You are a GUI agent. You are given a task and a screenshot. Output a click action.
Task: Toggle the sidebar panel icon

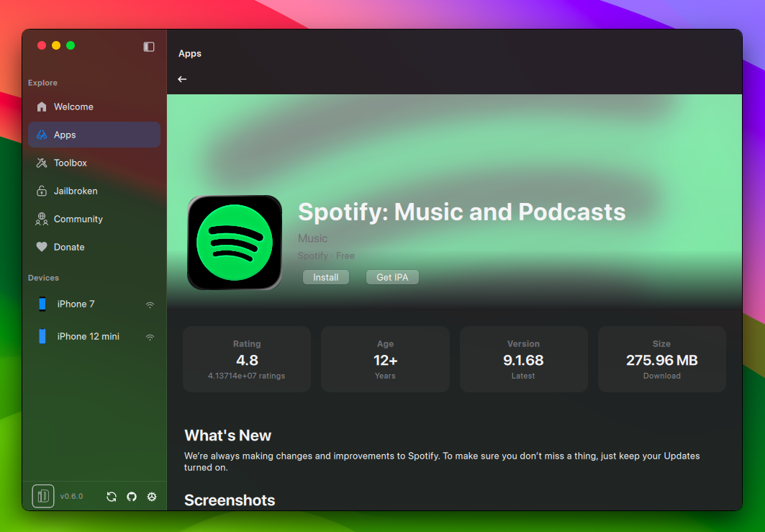coord(149,46)
